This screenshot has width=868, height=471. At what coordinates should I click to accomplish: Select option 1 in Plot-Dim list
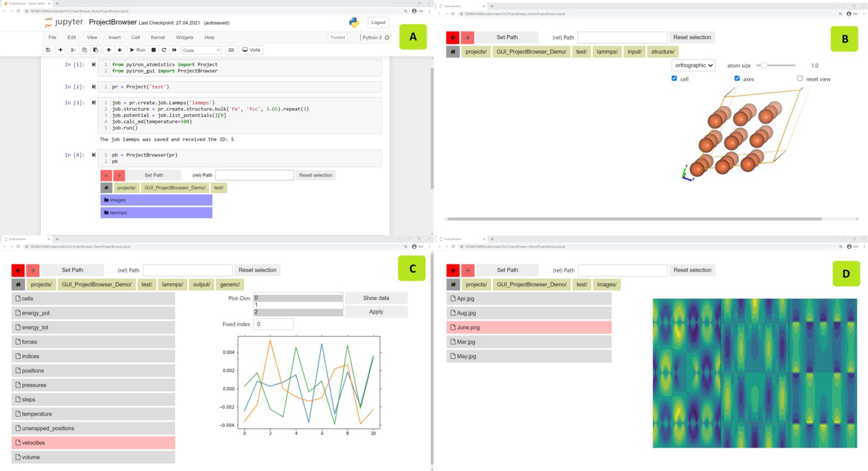pos(297,305)
